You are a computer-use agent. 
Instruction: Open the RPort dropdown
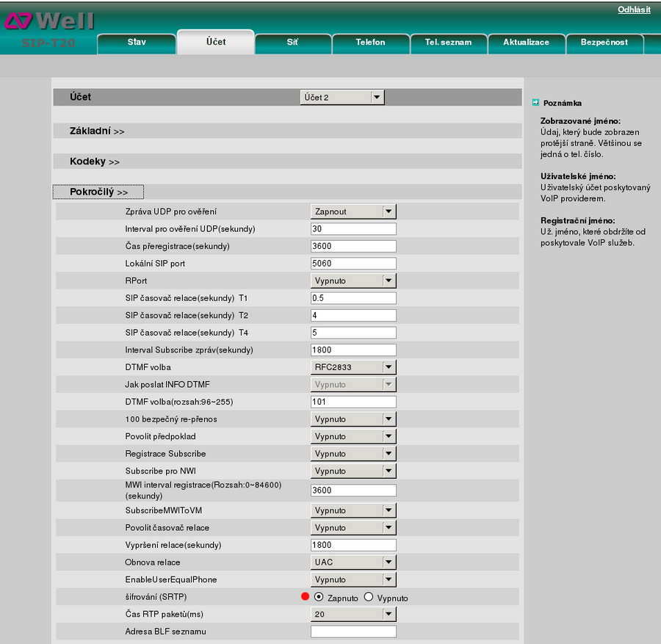coord(353,281)
